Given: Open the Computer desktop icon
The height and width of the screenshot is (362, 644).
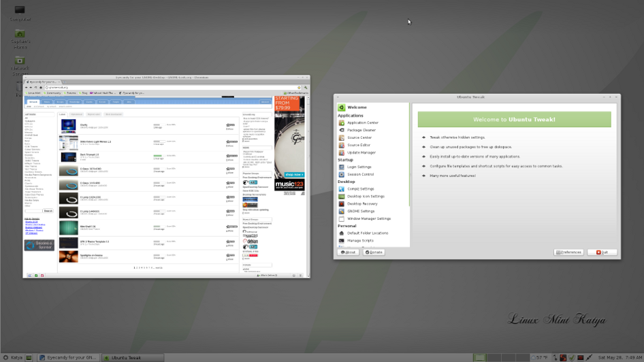Looking at the screenshot, I should point(20,13).
